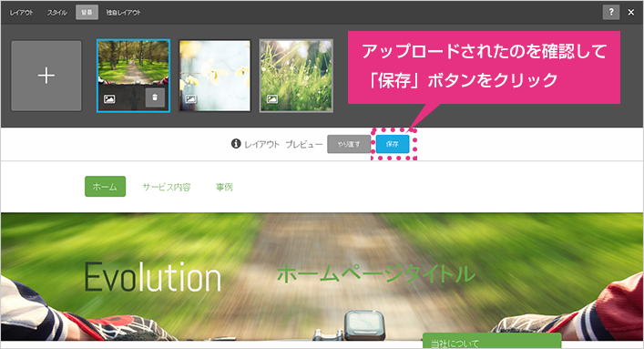
Task: Click image icon on blossom thumbnail
Action: coord(191,99)
